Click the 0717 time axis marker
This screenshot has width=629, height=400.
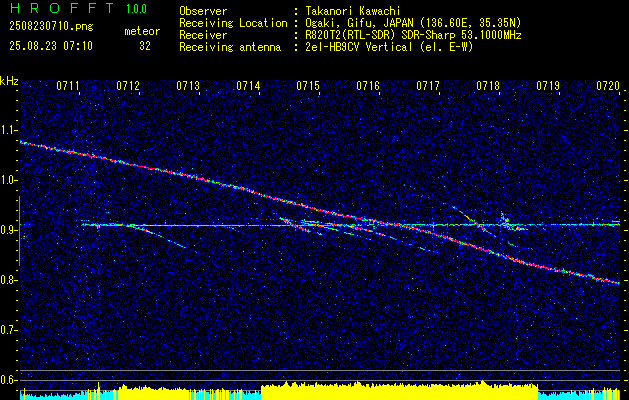tap(428, 85)
